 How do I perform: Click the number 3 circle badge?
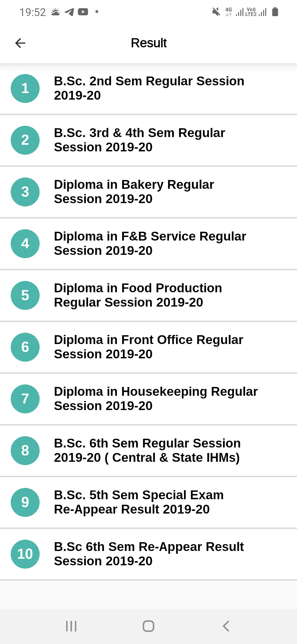click(25, 192)
